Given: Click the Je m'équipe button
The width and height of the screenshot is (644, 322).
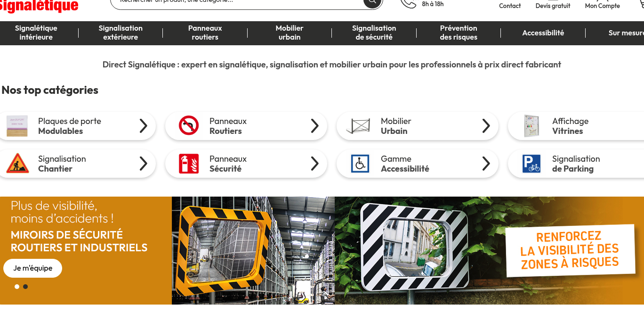Looking at the screenshot, I should [33, 268].
